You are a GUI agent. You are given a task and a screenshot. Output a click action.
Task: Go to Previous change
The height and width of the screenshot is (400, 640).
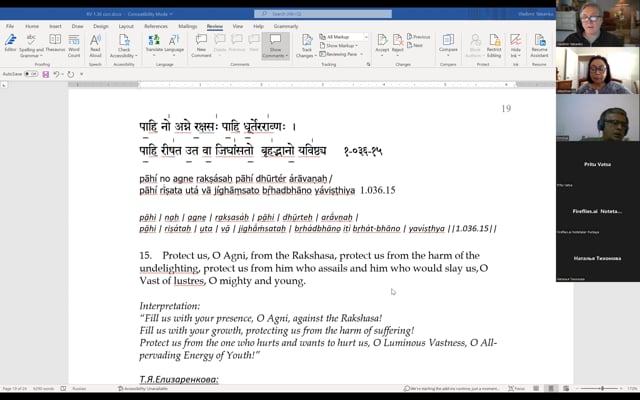click(x=419, y=37)
